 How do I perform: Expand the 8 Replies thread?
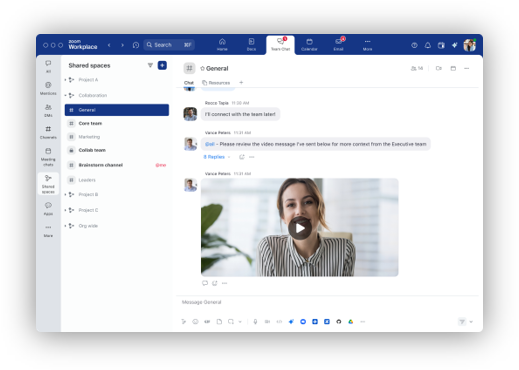214,157
